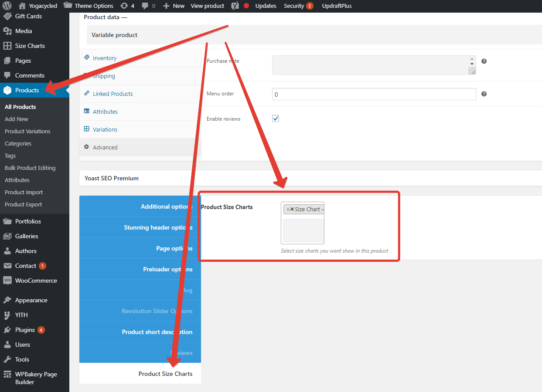Select the Additional options tab
Image resolution: width=542 pixels, height=392 pixels.
[x=166, y=206]
